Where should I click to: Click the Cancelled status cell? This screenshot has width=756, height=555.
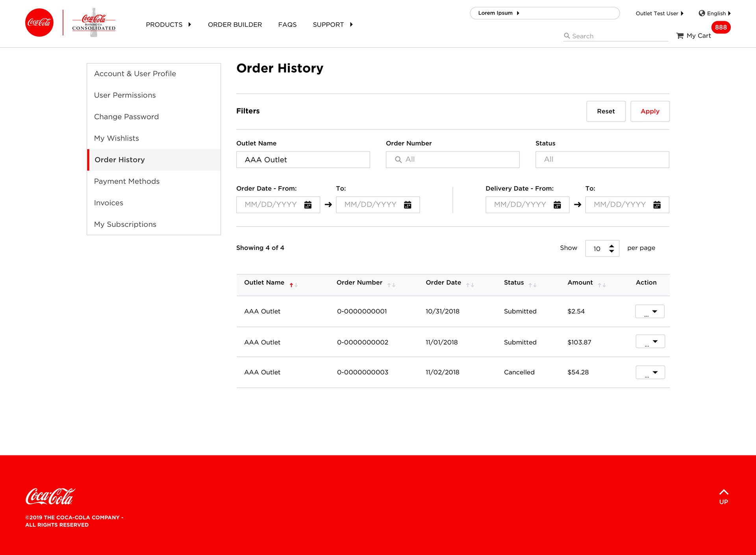[519, 372]
